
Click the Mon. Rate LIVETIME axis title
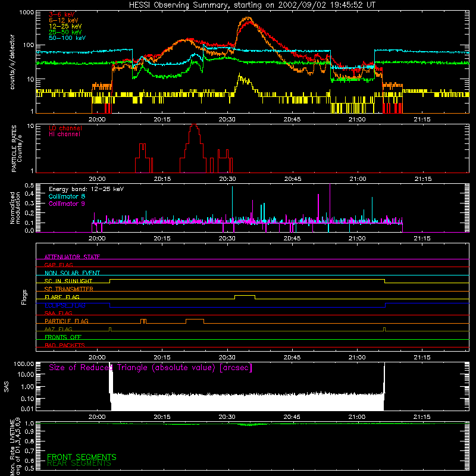(15, 446)
